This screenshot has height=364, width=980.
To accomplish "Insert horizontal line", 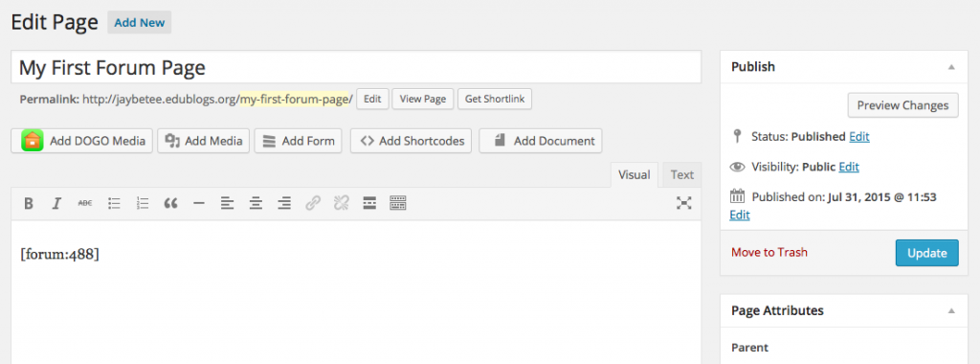I will (x=199, y=203).
